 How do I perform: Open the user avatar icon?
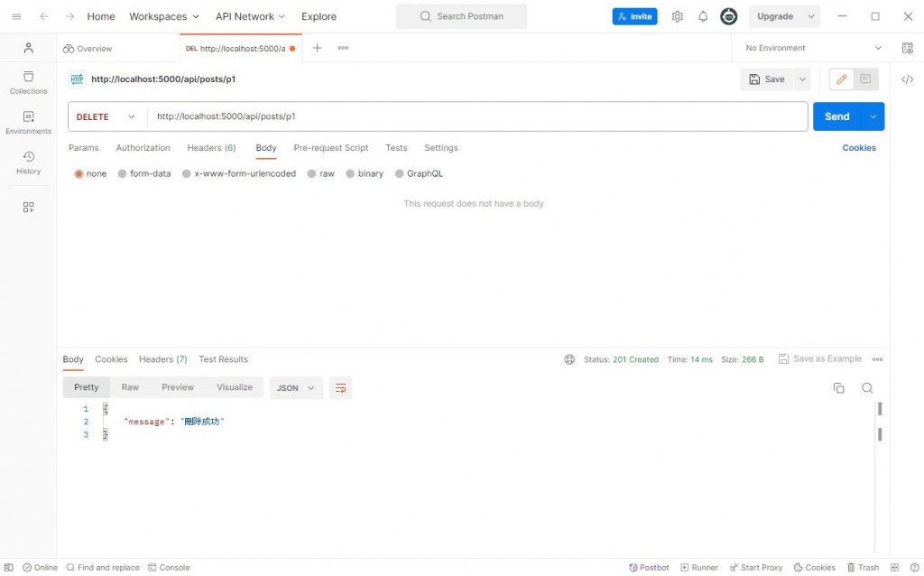point(729,16)
